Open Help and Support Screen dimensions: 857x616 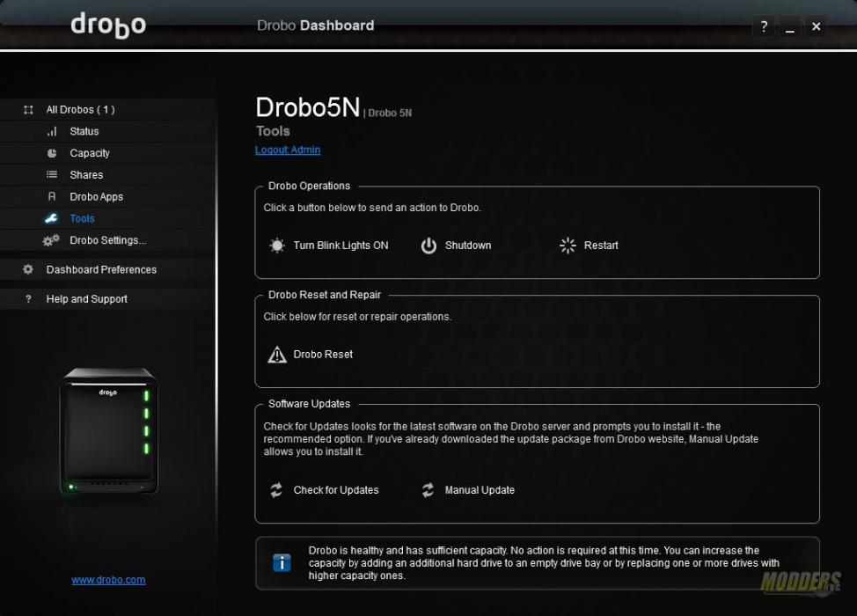click(x=86, y=298)
